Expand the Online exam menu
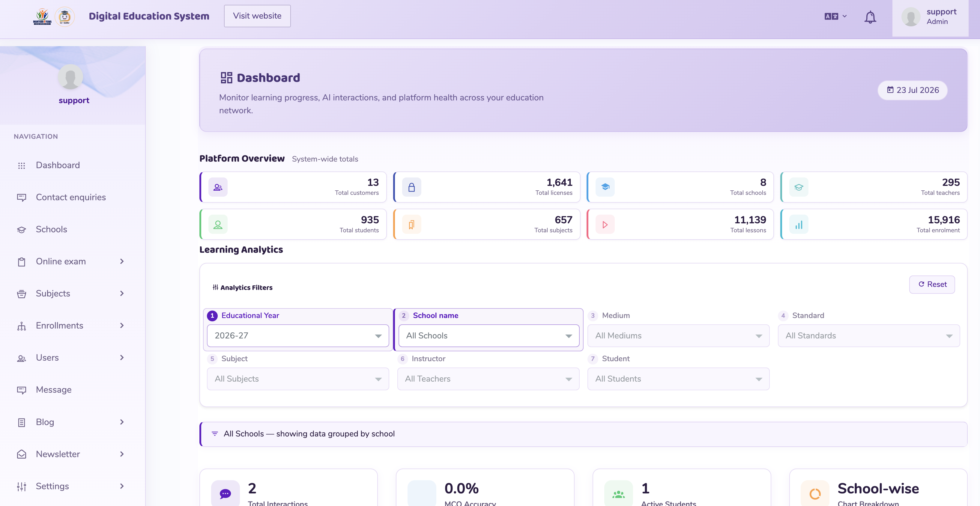This screenshot has height=506, width=980. pos(72,262)
